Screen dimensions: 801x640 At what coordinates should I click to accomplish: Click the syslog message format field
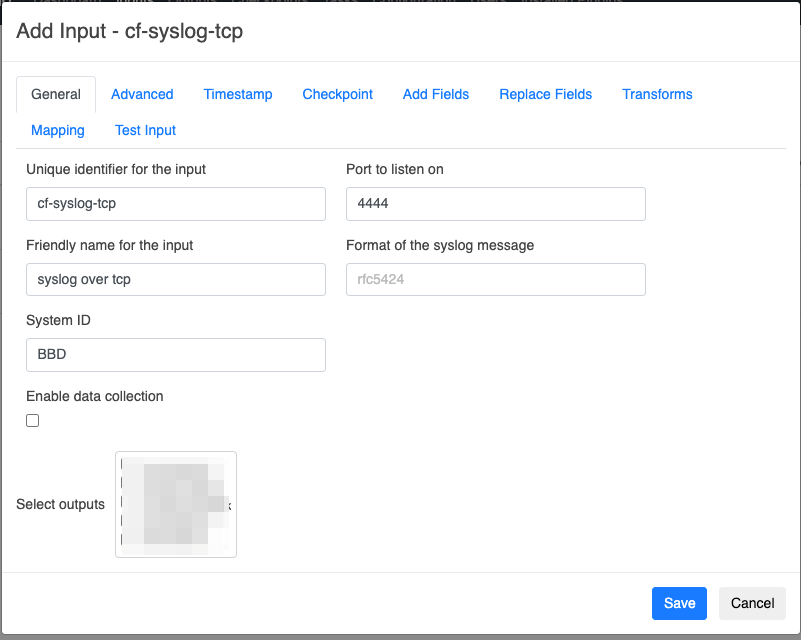point(495,280)
